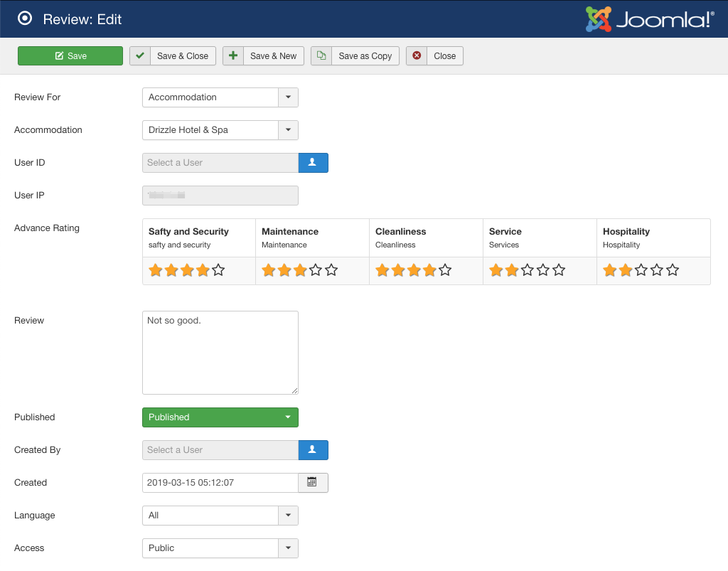Set Maintenance rating to four stars
This screenshot has width=728, height=571.
316,270
